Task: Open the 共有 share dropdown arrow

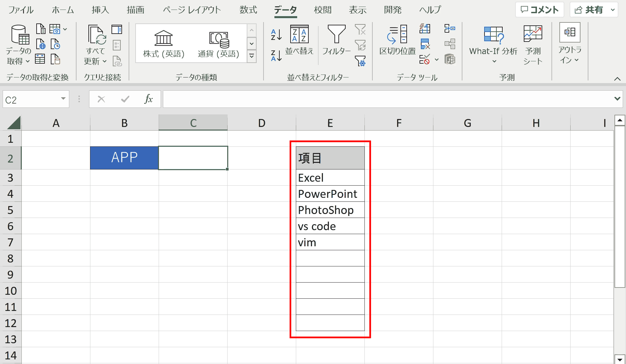Action: (613, 10)
